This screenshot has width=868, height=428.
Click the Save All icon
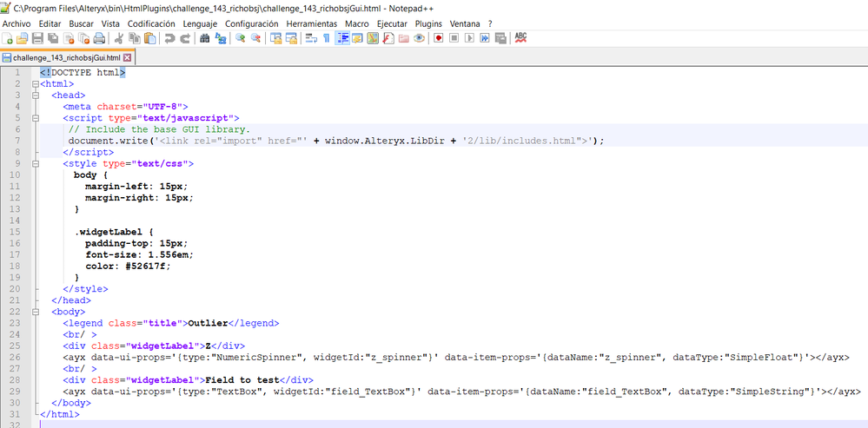pos(53,38)
